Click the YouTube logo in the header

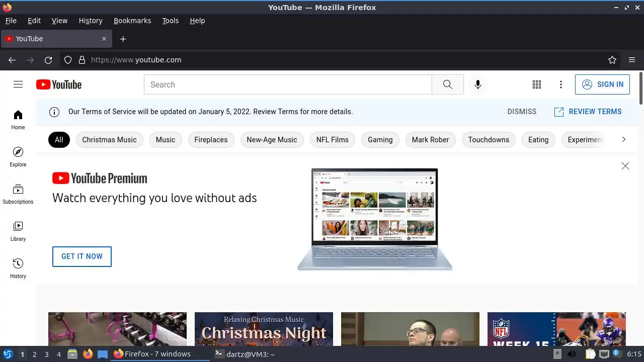(59, 84)
